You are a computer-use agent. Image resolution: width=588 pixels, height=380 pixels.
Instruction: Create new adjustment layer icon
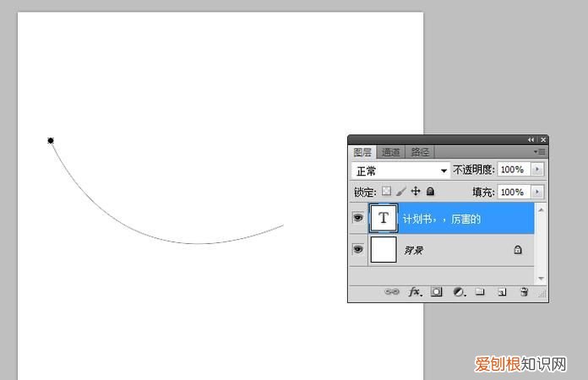[459, 292]
